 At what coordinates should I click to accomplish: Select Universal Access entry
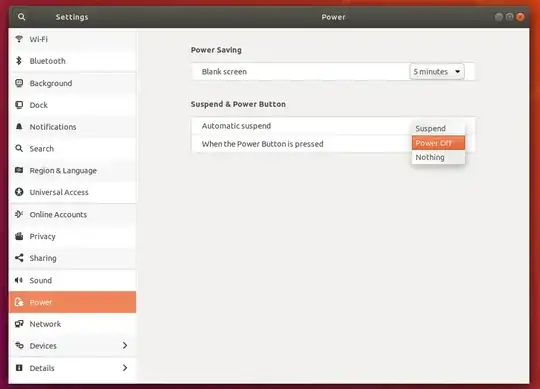pos(73,192)
